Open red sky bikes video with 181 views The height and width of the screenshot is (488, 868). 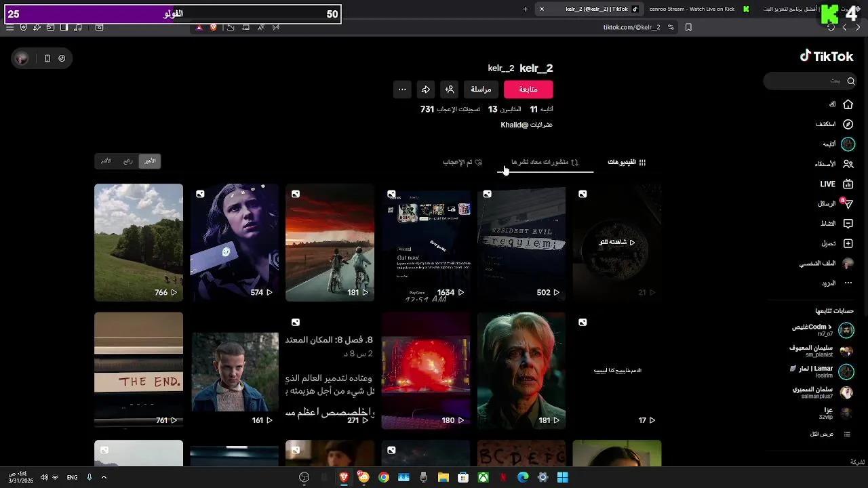tap(330, 243)
